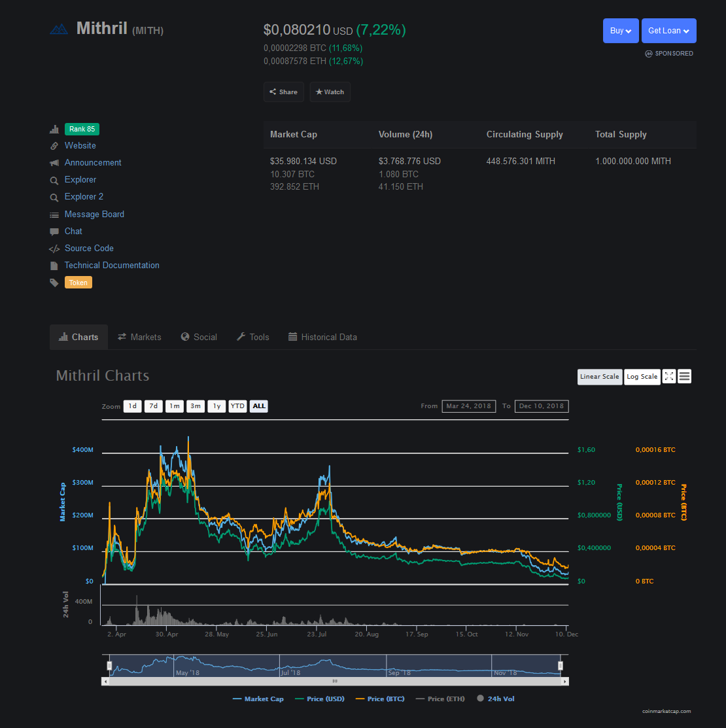Open the Get Loan dropdown
This screenshot has height=728, width=726.
click(x=669, y=31)
